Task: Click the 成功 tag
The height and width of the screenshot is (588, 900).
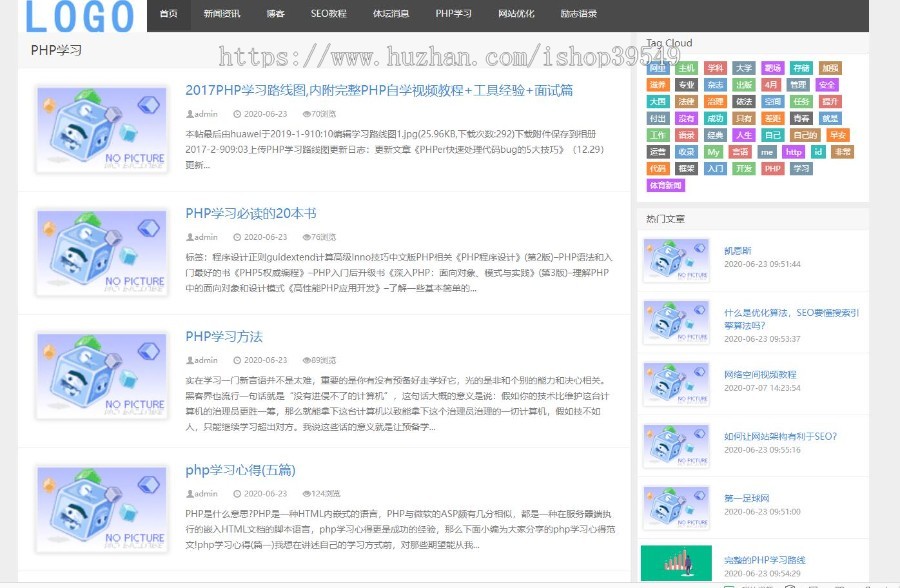Action: click(x=715, y=118)
